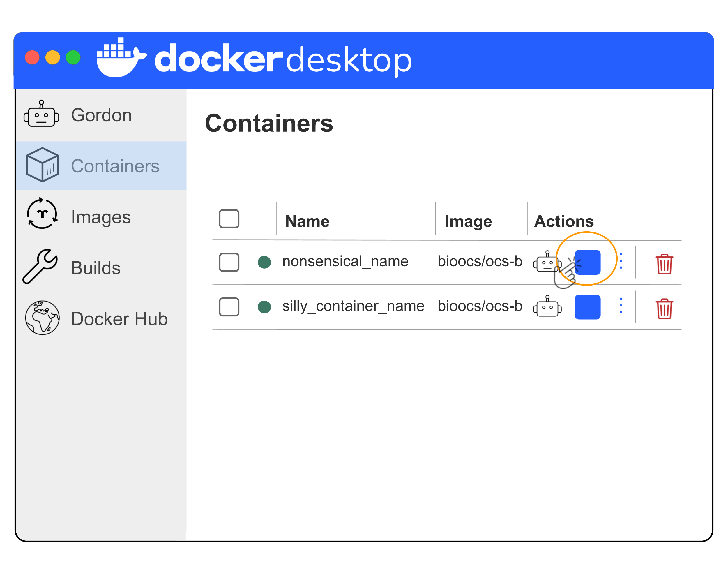728x569 pixels.
Task: Click the Images refresh-cycle icon
Action: point(42,214)
